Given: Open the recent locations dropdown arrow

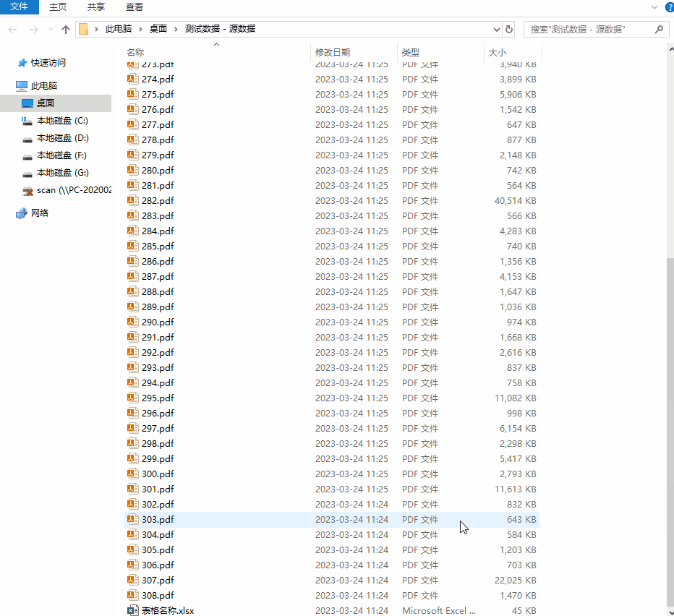Looking at the screenshot, I should point(50,30).
